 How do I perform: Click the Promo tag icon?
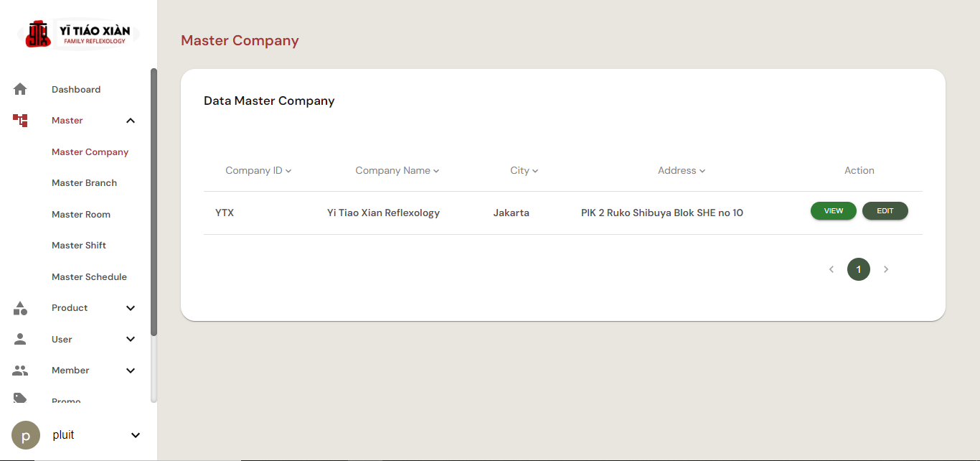20,398
